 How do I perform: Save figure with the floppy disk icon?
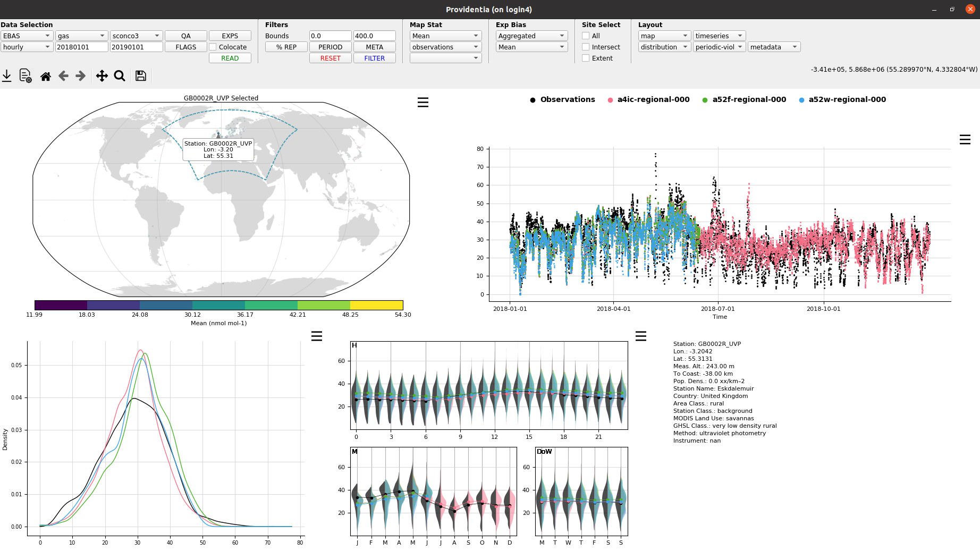(x=141, y=76)
